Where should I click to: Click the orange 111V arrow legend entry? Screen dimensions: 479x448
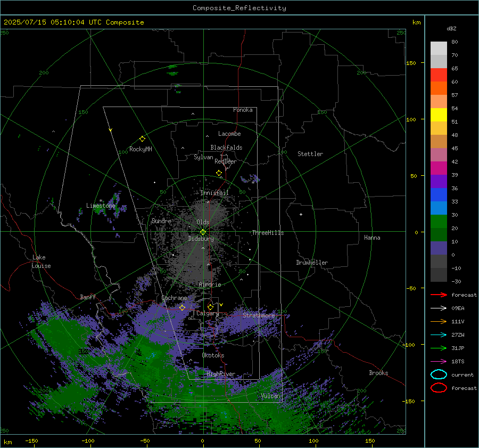tap(439, 321)
